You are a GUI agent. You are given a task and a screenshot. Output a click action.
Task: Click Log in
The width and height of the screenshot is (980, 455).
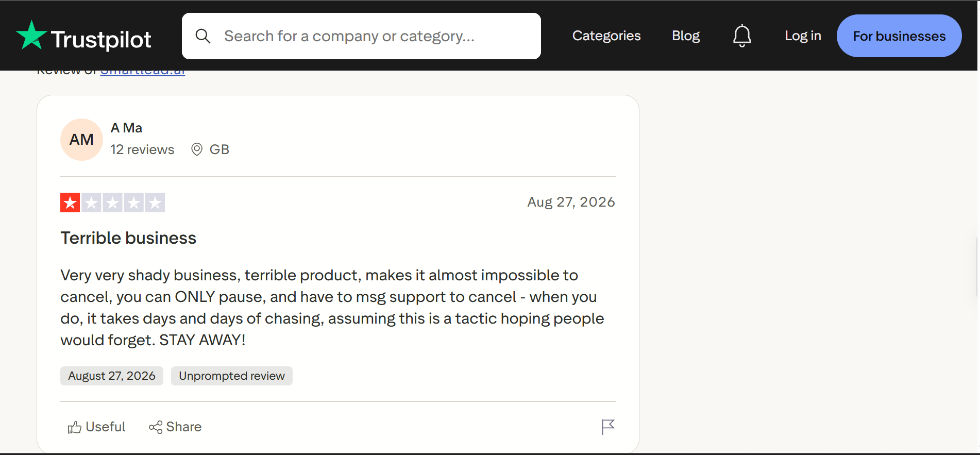point(803,36)
